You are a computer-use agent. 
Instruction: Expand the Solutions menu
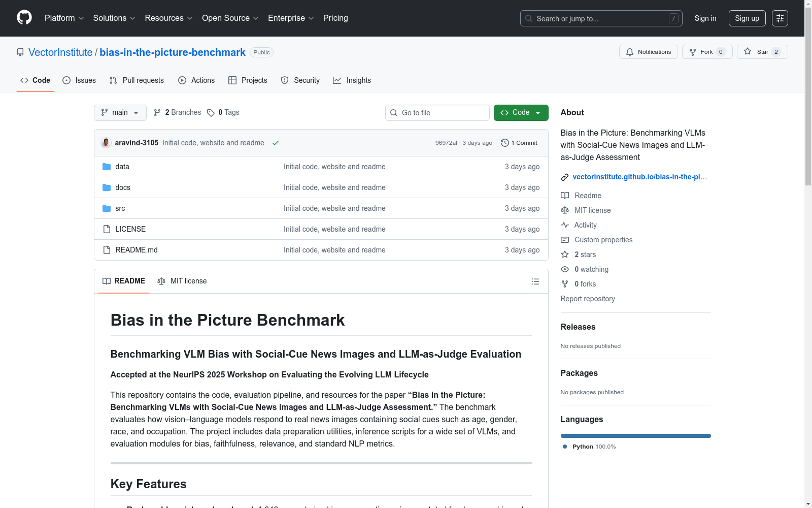point(114,18)
